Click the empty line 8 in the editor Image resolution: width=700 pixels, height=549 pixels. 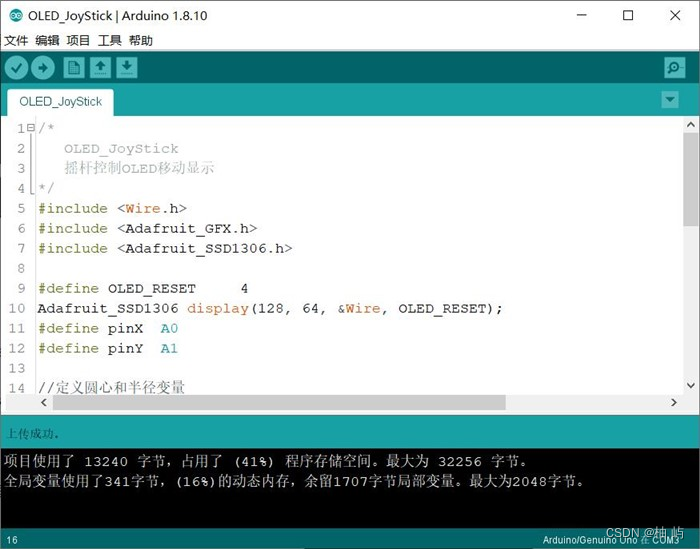coord(357,269)
